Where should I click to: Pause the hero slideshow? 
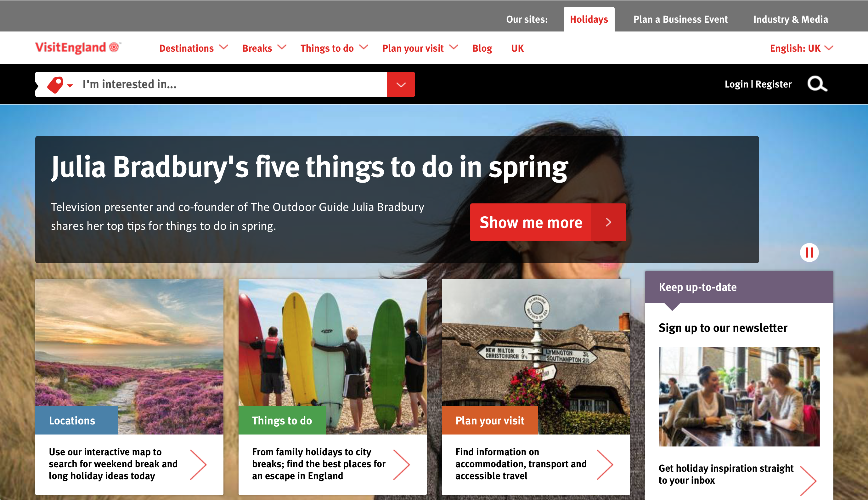[809, 253]
